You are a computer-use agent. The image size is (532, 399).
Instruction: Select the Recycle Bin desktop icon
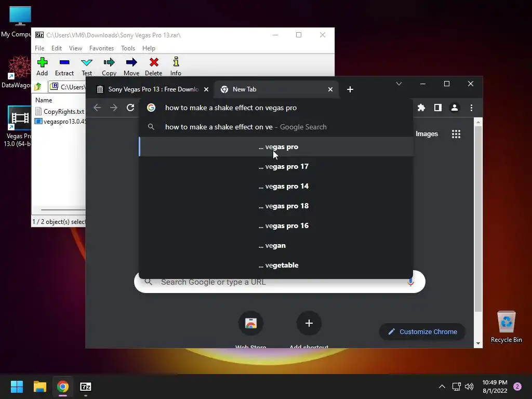pyautogui.click(x=506, y=327)
